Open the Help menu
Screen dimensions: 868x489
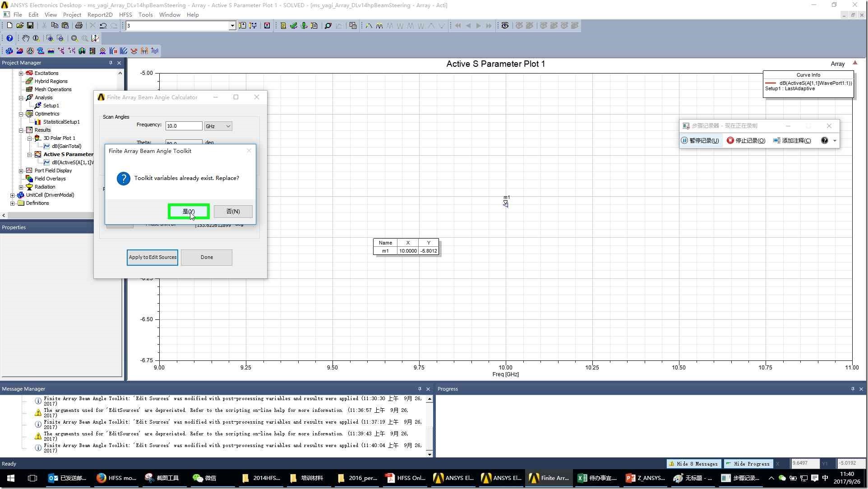click(193, 14)
